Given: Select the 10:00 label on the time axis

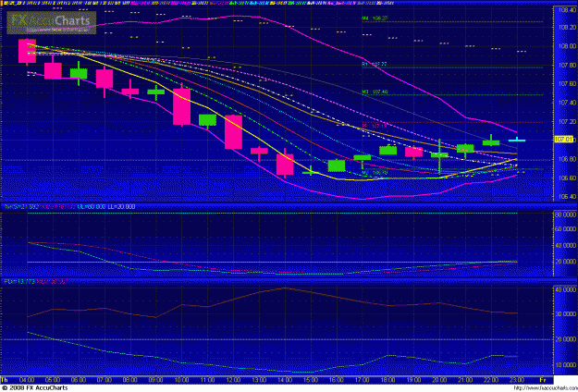Looking at the screenshot, I should [182, 380].
